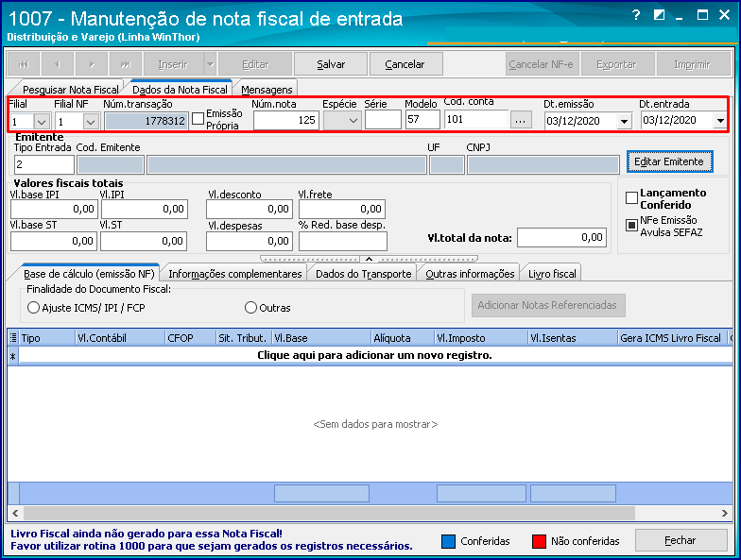Expand the Filial NF combo box
The height and width of the screenshot is (560, 741).
[x=91, y=122]
